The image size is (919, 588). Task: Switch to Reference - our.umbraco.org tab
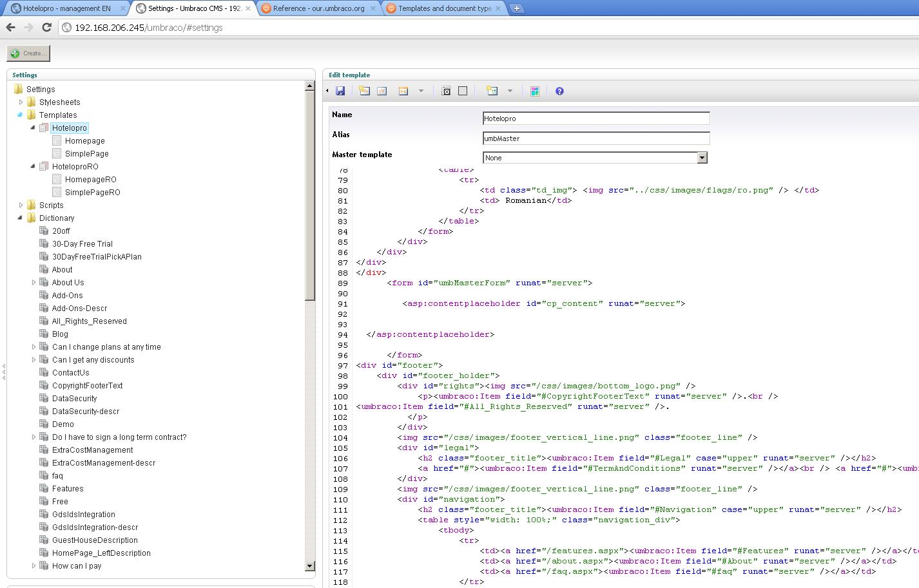point(319,8)
